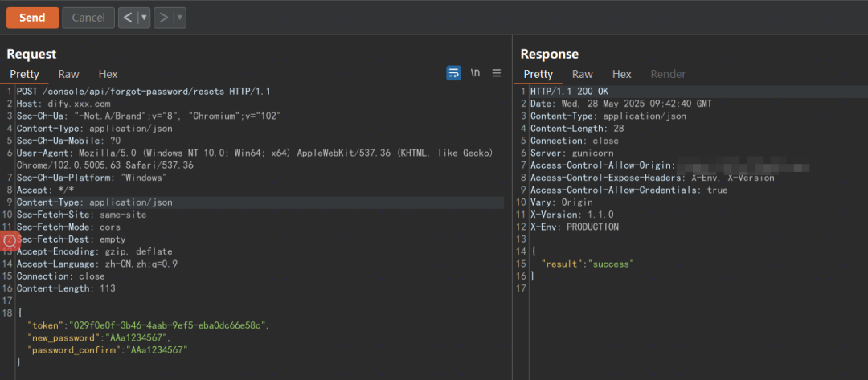
Task: Open the Response Raw tab
Action: click(x=583, y=74)
